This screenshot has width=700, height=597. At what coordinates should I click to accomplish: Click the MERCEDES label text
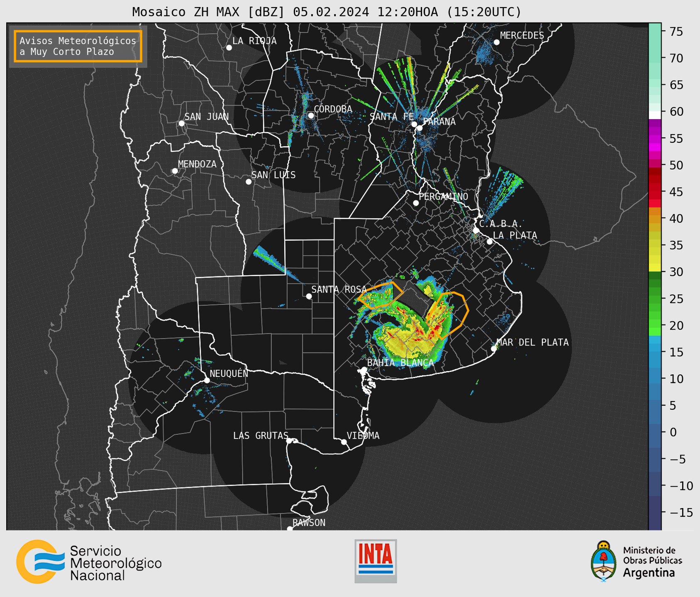522,36
